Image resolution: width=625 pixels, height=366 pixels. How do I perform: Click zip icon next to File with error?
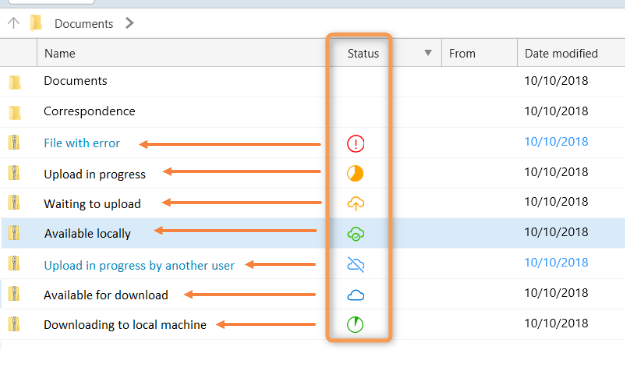coord(14,142)
